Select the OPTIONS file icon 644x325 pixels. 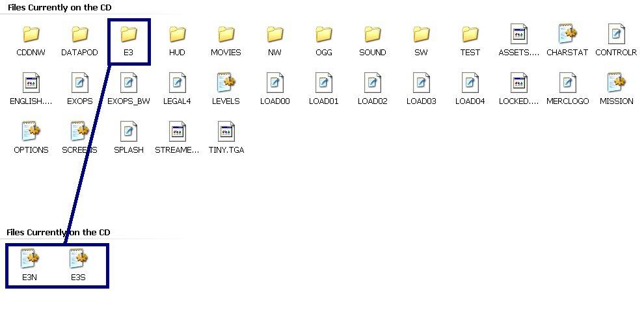[31, 131]
